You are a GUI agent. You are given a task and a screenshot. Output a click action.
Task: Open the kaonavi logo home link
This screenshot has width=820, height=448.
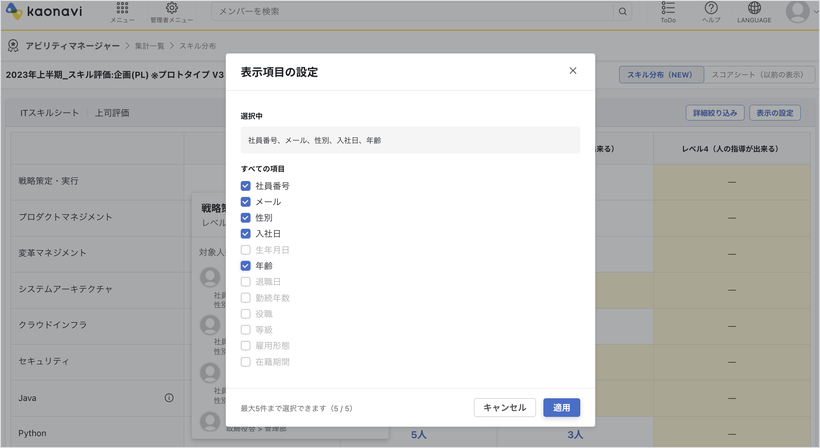[44, 11]
